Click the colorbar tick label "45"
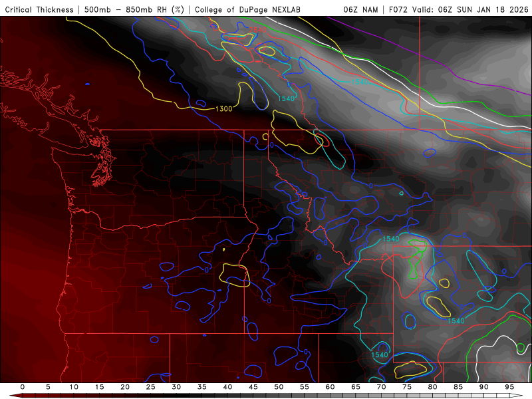 [x=253, y=387]
